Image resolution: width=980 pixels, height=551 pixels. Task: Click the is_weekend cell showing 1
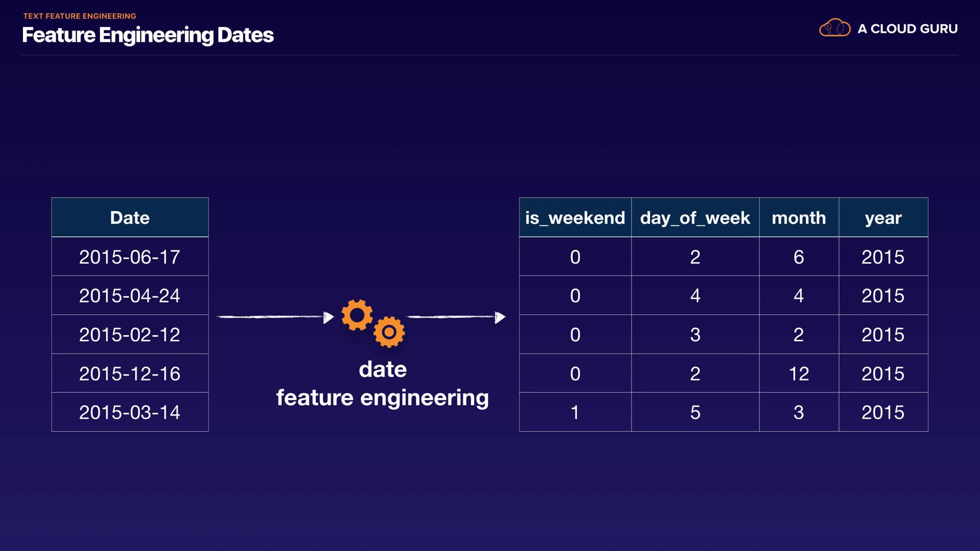pyautogui.click(x=575, y=412)
